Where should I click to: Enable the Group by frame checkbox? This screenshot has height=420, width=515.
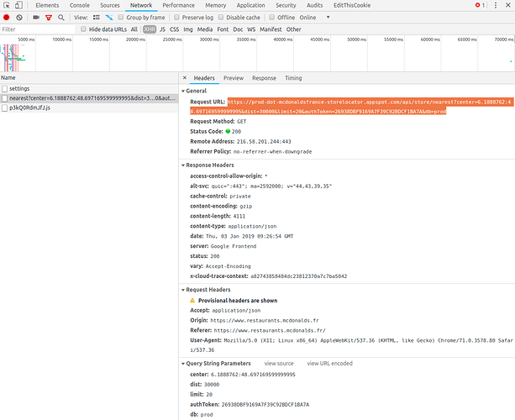click(121, 17)
